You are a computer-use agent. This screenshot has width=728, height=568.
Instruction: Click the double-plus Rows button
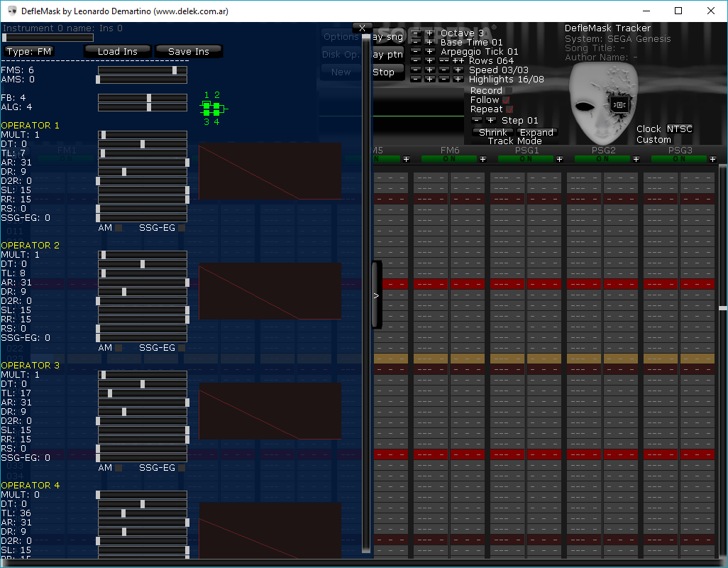458,61
